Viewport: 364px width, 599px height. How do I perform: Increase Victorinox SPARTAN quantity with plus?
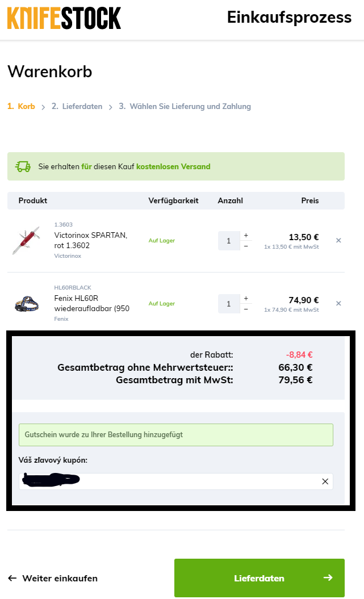[x=246, y=235]
